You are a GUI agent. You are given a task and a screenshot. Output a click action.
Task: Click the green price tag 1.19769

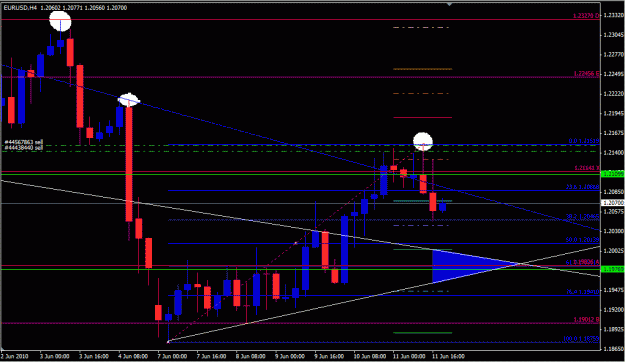pyautogui.click(x=612, y=269)
